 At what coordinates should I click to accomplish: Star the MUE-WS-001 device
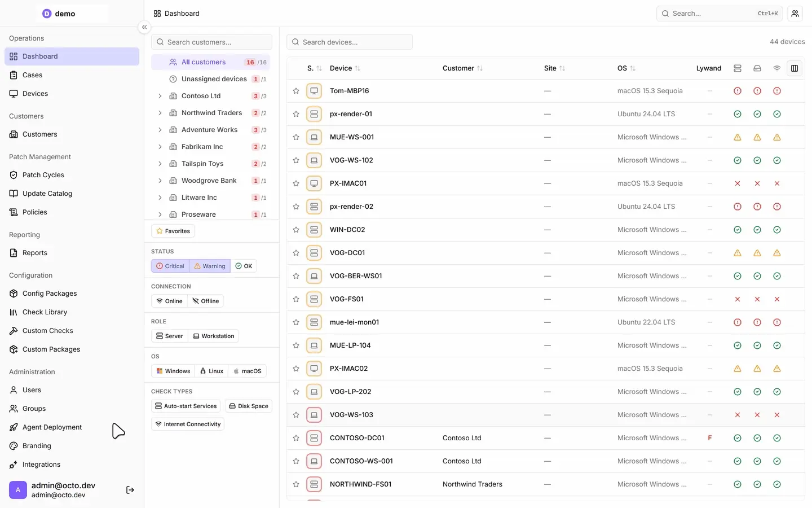pyautogui.click(x=296, y=137)
